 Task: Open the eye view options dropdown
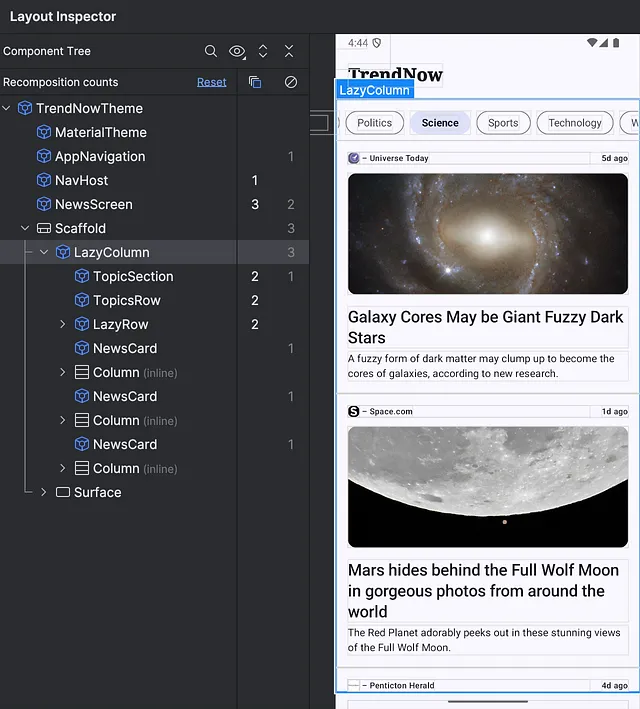(x=237, y=51)
